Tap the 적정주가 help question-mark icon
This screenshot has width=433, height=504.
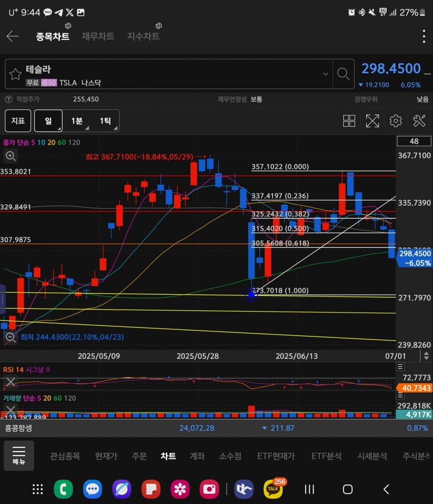pyautogui.click(x=9, y=100)
